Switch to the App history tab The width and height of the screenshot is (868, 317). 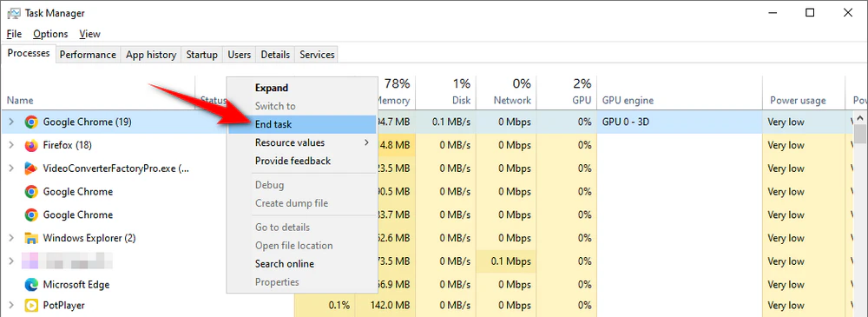(x=150, y=55)
